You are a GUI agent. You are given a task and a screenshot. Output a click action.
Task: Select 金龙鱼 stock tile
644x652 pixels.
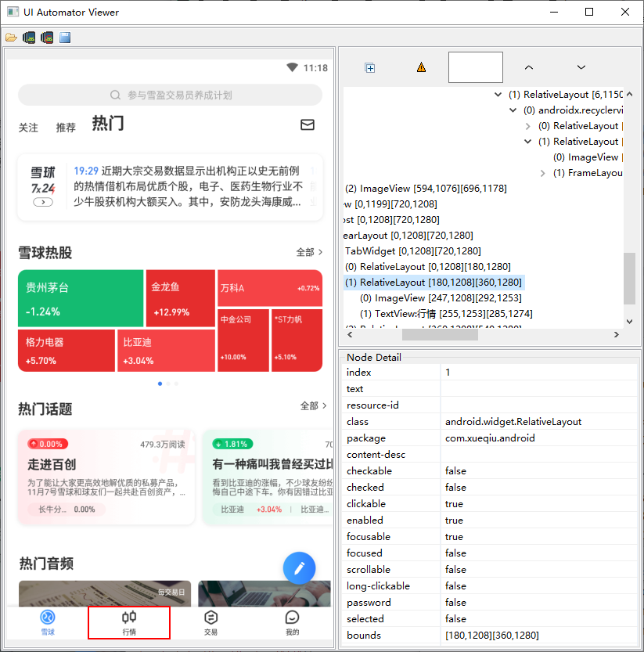(x=181, y=298)
